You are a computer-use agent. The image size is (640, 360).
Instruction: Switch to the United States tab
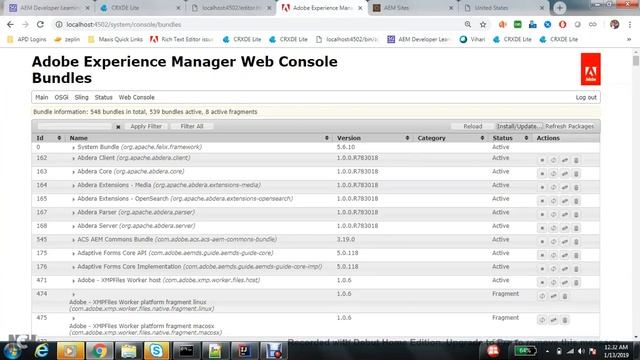(x=504, y=8)
